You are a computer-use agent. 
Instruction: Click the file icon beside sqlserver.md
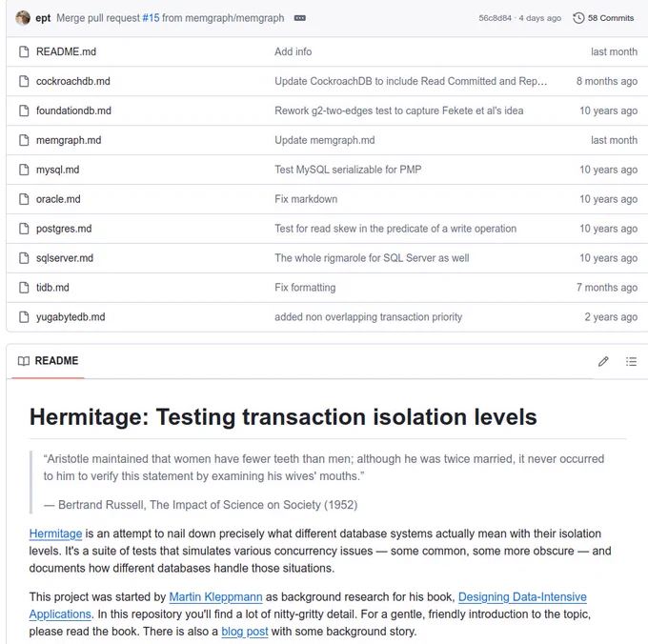coord(24,258)
